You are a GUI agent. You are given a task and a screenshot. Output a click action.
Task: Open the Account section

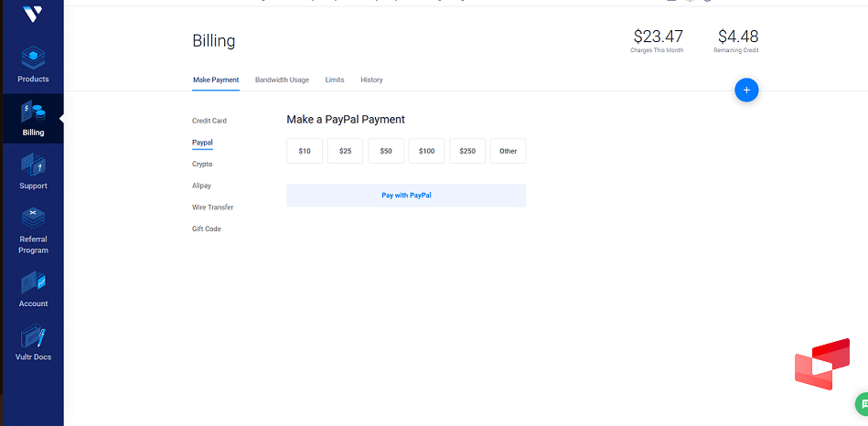(x=33, y=289)
